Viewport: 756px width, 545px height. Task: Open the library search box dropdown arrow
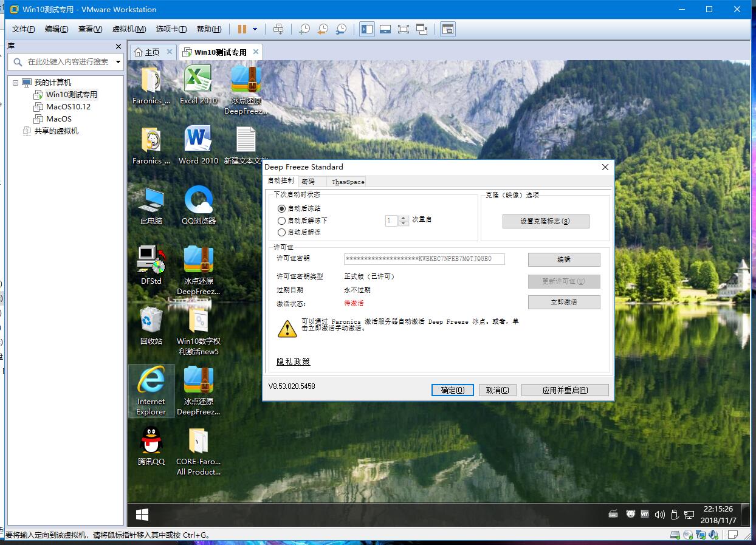(118, 61)
